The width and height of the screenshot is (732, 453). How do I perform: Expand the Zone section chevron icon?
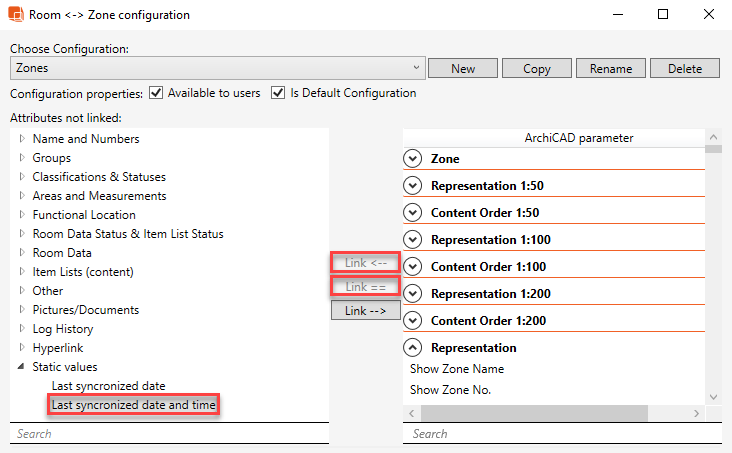click(x=413, y=158)
